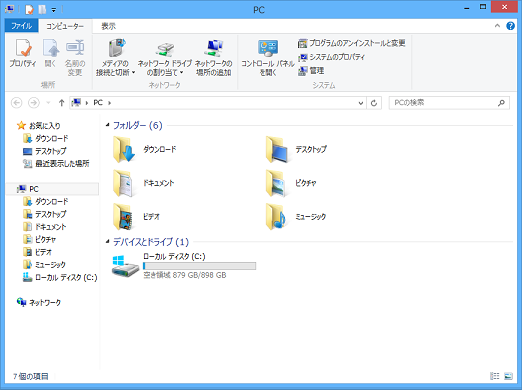Click プログラムのアンインストールと変更
Viewport: 522px width, 390px height.
(351, 43)
